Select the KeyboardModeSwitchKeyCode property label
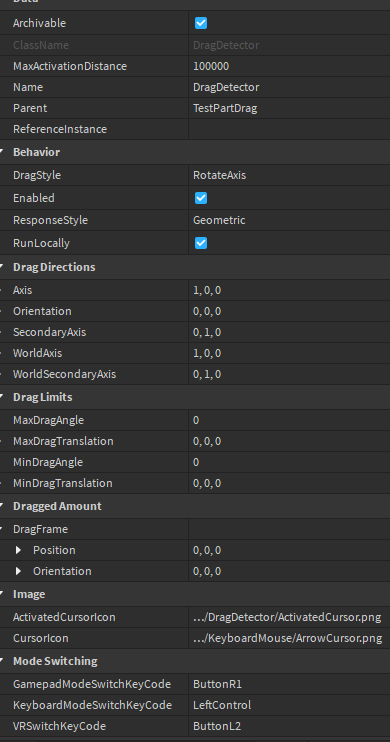This screenshot has width=390, height=742. pos(92,705)
